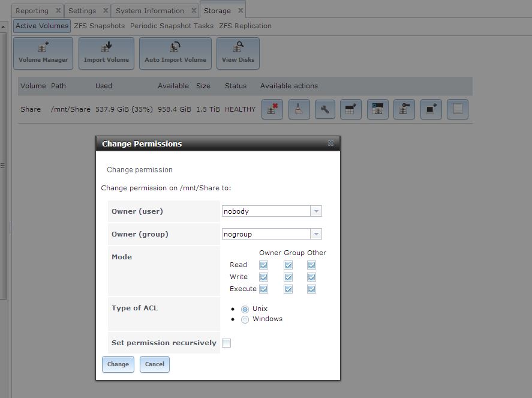This screenshot has height=398, width=532.
Task: Click the Create ZFS Dataset table icon
Action: coord(351,110)
